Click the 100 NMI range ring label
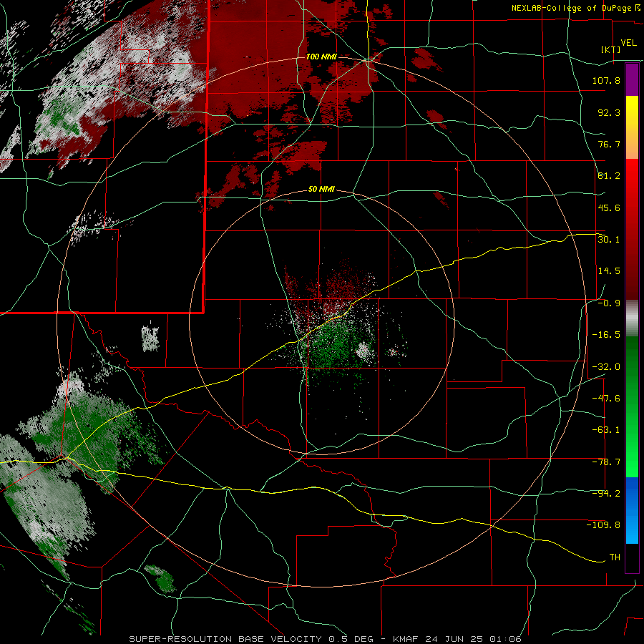644x644 pixels. [x=321, y=57]
